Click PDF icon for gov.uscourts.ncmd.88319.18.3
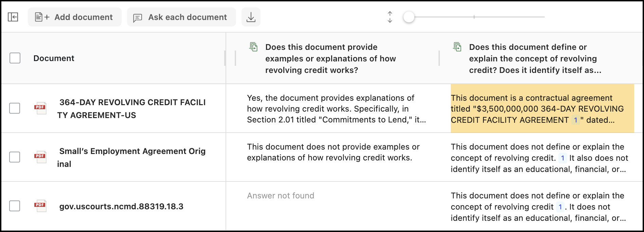The width and height of the screenshot is (644, 232). (x=40, y=206)
